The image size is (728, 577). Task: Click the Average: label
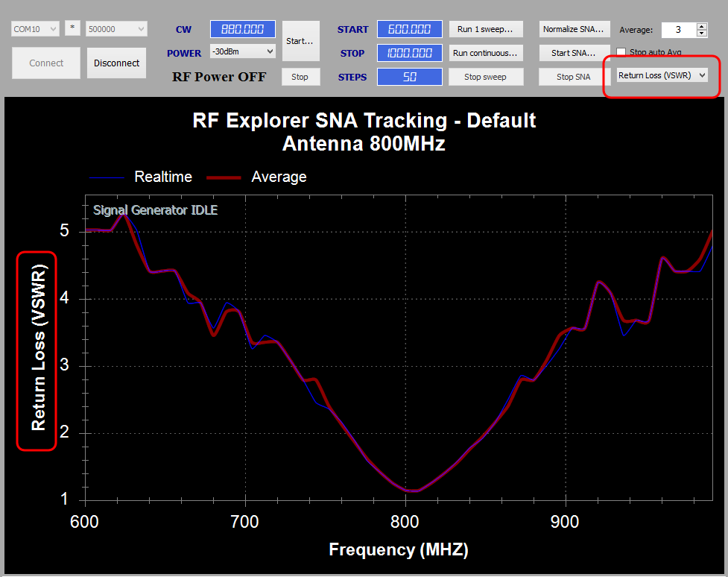[636, 30]
